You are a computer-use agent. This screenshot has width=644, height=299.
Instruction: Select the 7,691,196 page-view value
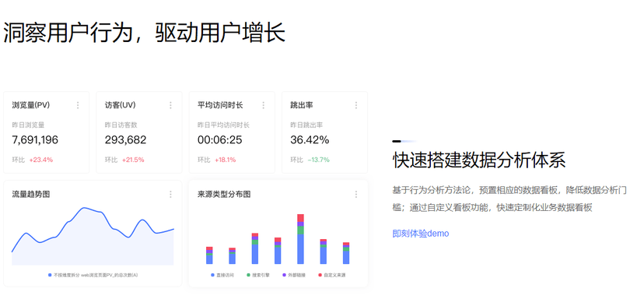35,140
